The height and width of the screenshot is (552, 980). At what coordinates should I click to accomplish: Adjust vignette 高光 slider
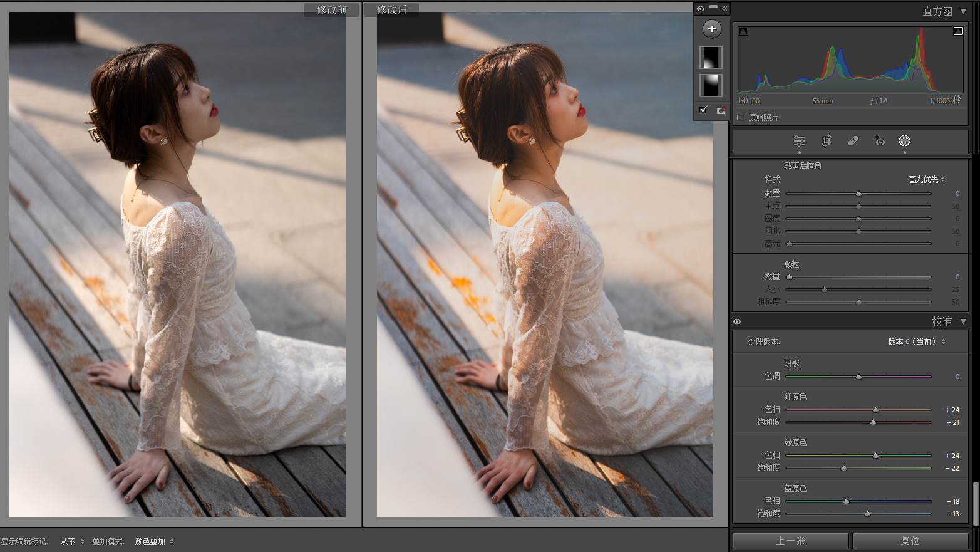859,244
